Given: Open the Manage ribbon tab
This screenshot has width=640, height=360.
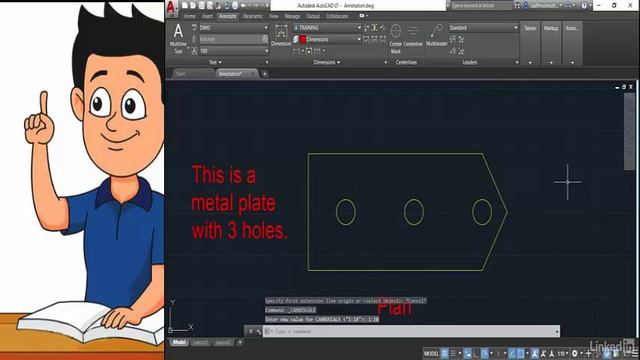Looking at the screenshot, I should 292,16.
